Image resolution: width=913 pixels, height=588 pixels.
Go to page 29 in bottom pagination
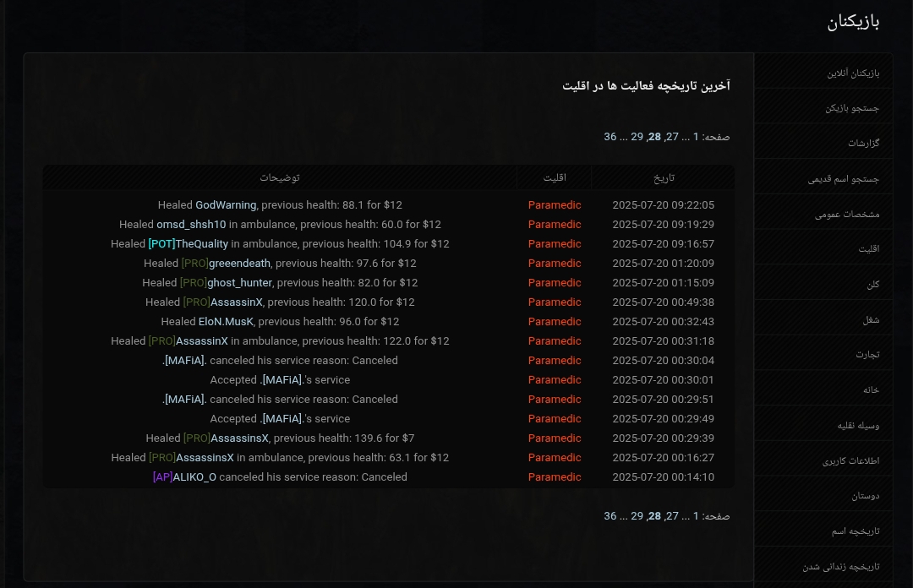637,516
